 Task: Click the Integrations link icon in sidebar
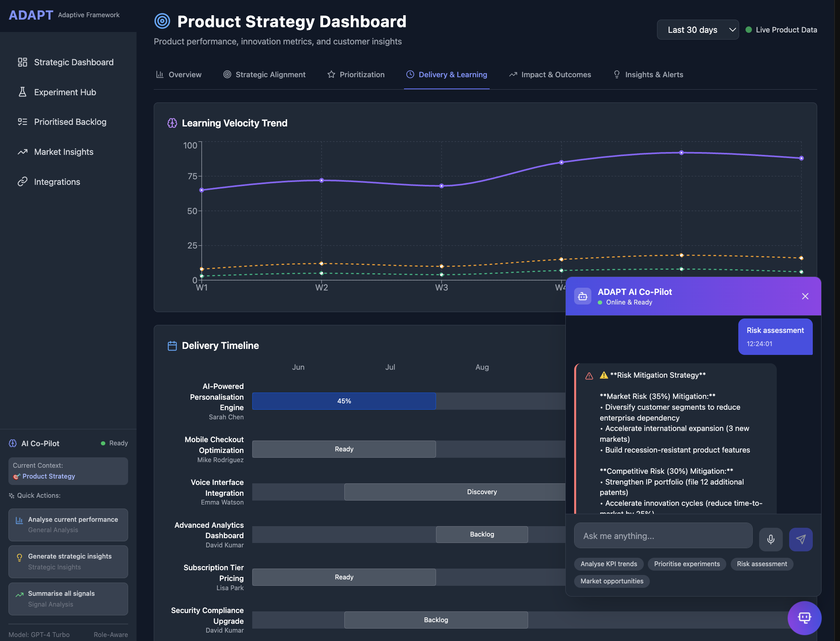(22, 182)
